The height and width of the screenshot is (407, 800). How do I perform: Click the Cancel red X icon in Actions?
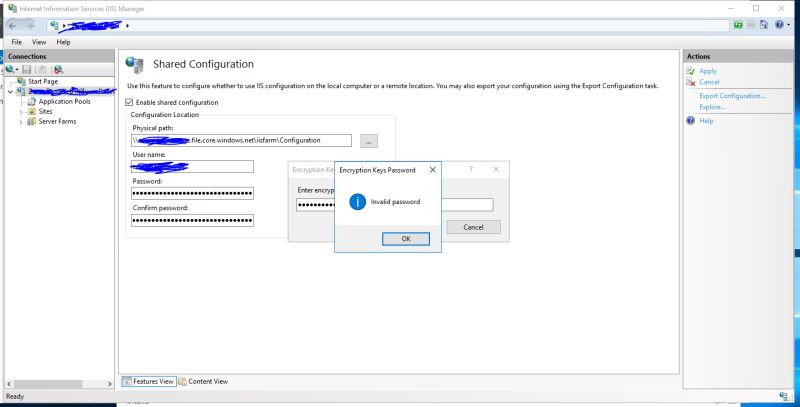point(690,82)
